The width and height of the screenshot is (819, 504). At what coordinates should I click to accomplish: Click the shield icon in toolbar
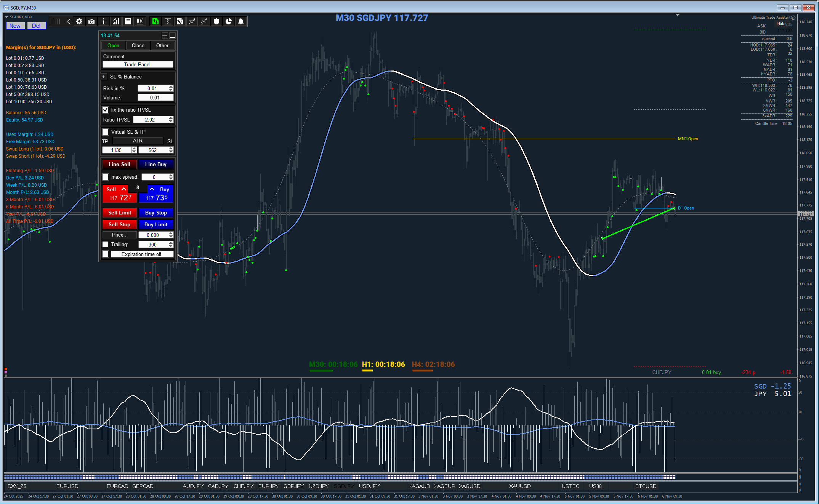pyautogui.click(x=216, y=22)
